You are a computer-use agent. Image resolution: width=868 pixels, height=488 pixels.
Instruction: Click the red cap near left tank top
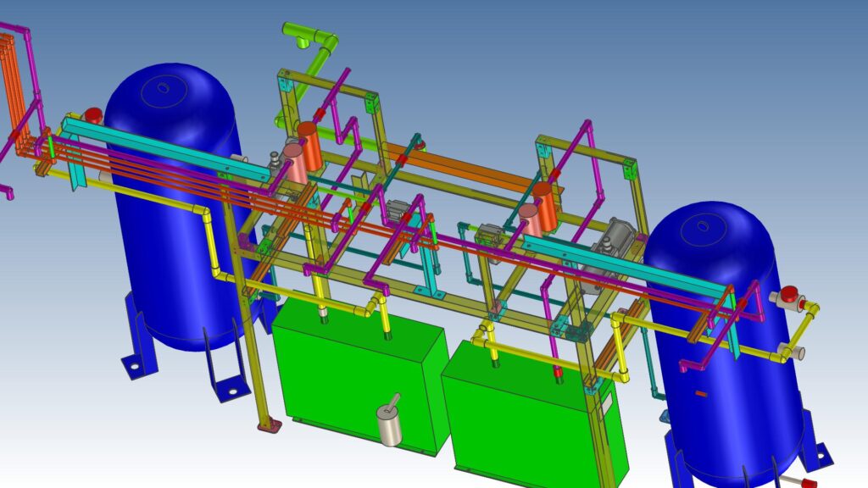[x=92, y=115]
